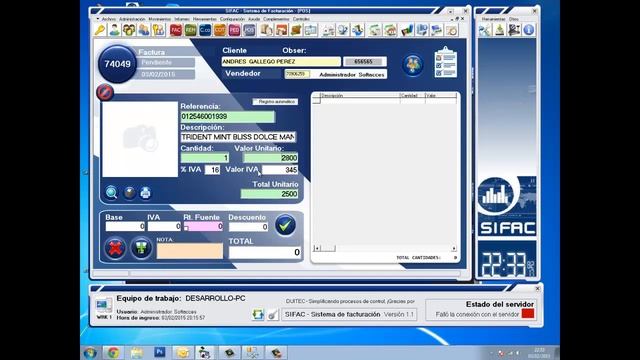
Task: Click the blue C.co toolbar icon
Action: point(205,30)
